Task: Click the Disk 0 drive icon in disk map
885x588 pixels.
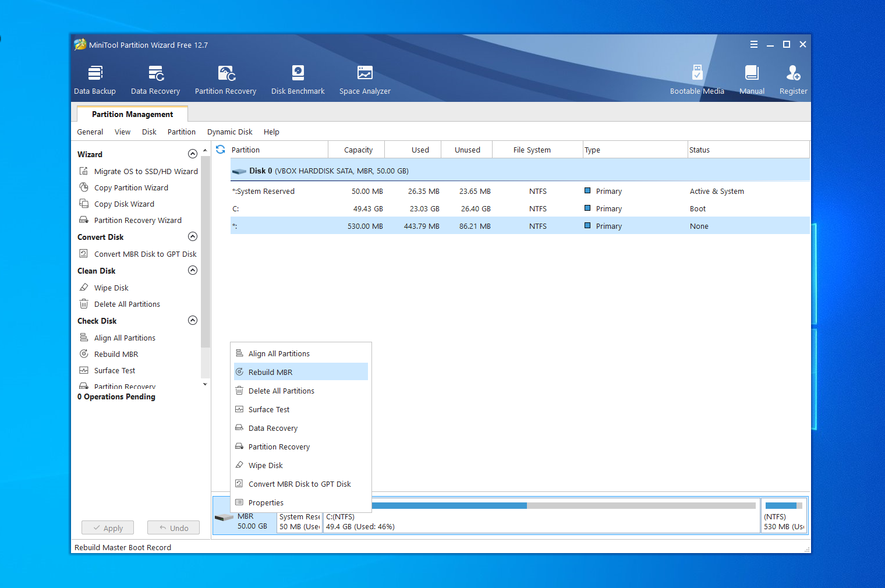Action: 224,517
